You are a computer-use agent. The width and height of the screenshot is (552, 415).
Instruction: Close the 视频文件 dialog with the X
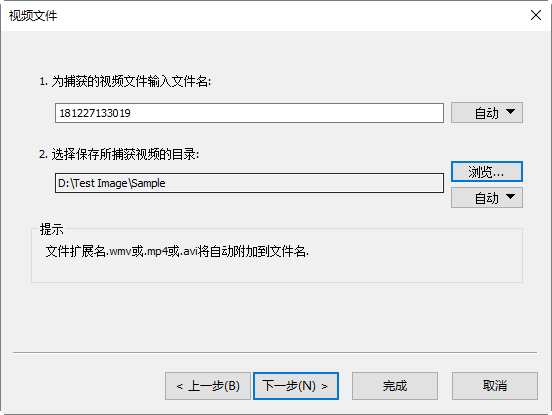point(536,15)
